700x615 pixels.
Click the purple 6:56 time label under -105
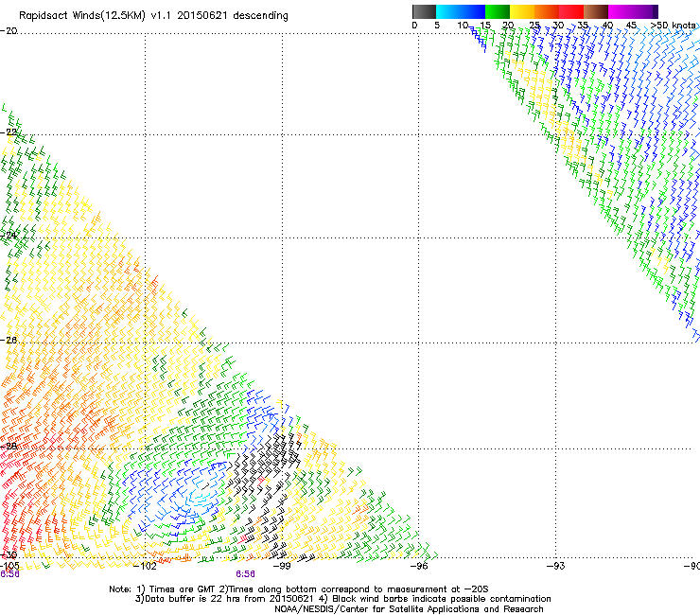tap(9, 574)
